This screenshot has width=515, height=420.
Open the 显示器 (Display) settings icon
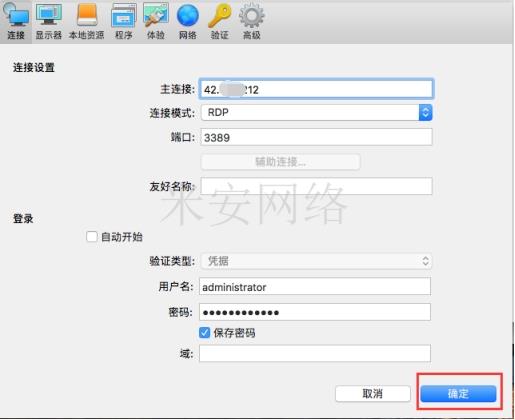(x=49, y=21)
